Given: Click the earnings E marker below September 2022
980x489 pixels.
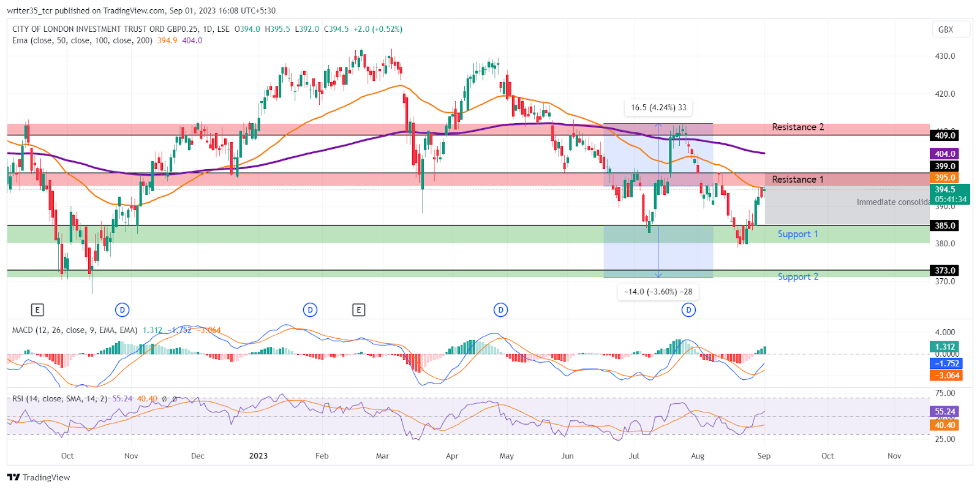Looking at the screenshot, I should [x=37, y=310].
